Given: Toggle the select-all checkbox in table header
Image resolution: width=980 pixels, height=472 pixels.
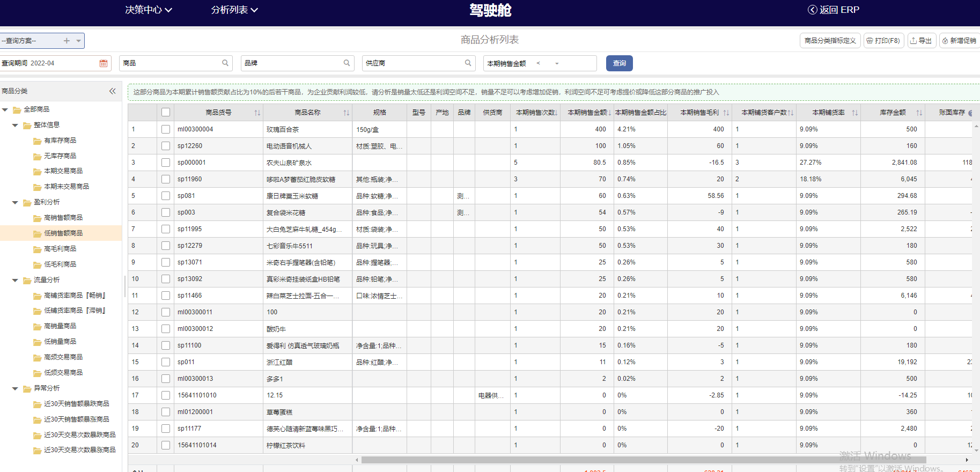Looking at the screenshot, I should (166, 113).
